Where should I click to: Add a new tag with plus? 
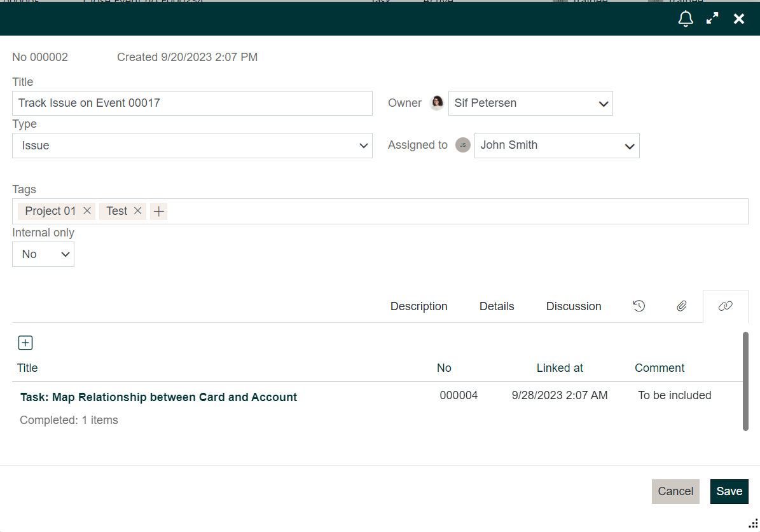pos(158,211)
